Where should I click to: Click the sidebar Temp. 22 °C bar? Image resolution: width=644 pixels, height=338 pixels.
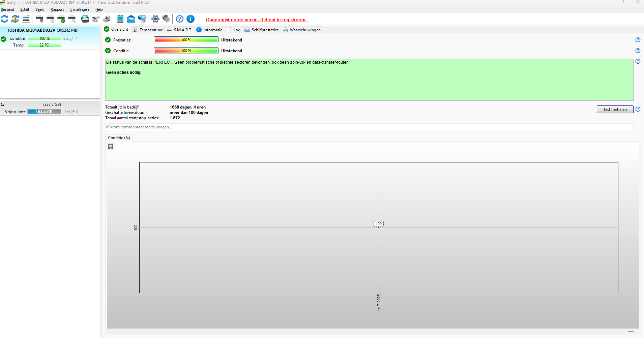click(x=44, y=45)
